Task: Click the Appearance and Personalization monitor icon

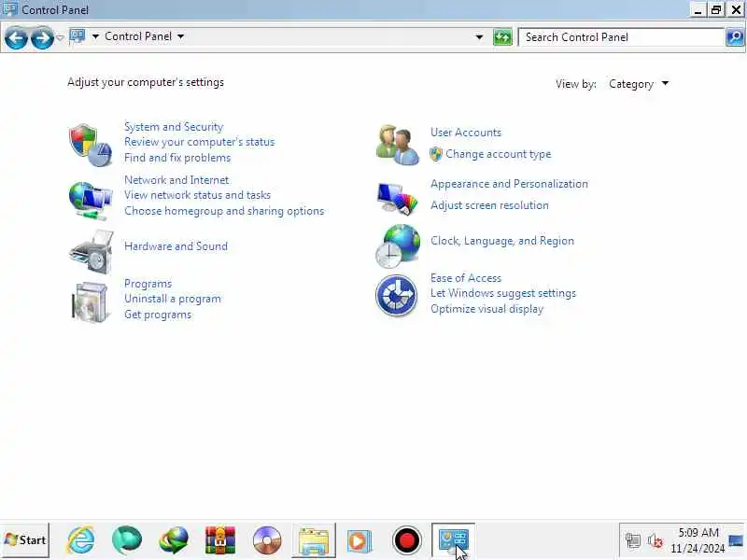Action: tap(397, 198)
